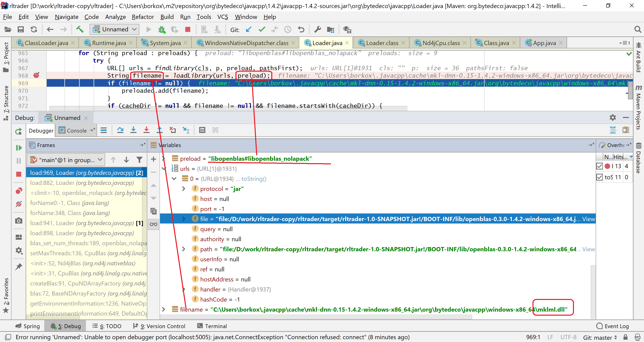
Task: Open the Event Log button
Action: click(x=613, y=326)
